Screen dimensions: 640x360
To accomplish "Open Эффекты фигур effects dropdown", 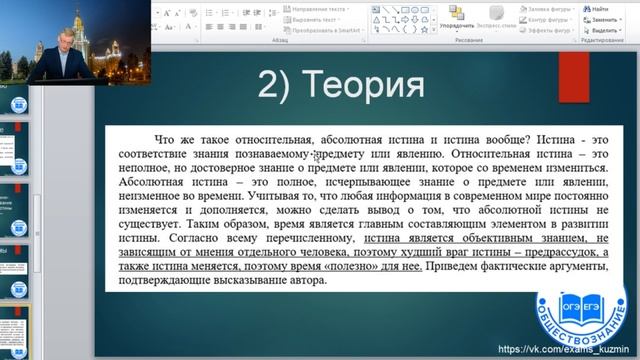I will [x=547, y=30].
